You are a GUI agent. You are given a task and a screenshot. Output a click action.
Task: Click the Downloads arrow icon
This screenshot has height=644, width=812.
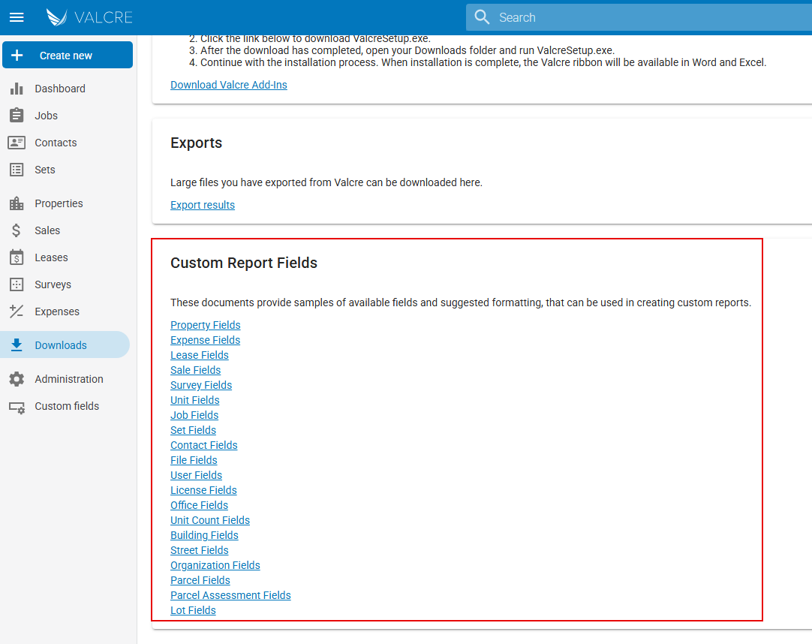pyautogui.click(x=17, y=345)
